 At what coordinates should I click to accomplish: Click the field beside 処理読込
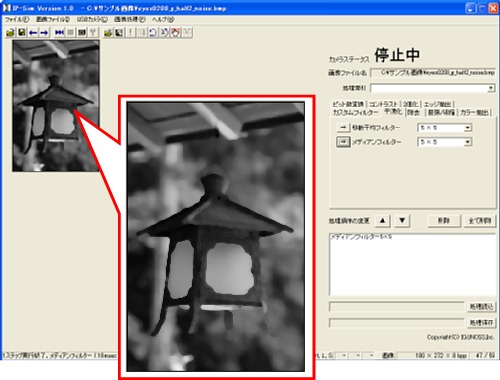tap(397, 307)
